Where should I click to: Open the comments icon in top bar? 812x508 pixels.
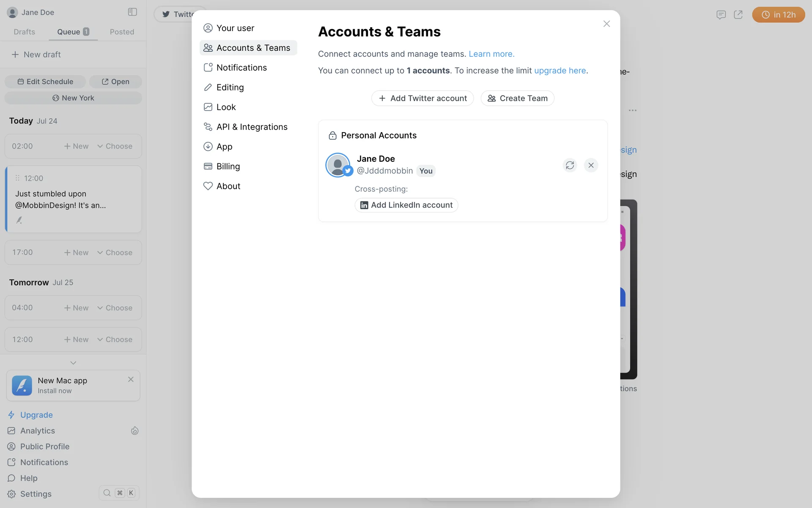click(721, 15)
